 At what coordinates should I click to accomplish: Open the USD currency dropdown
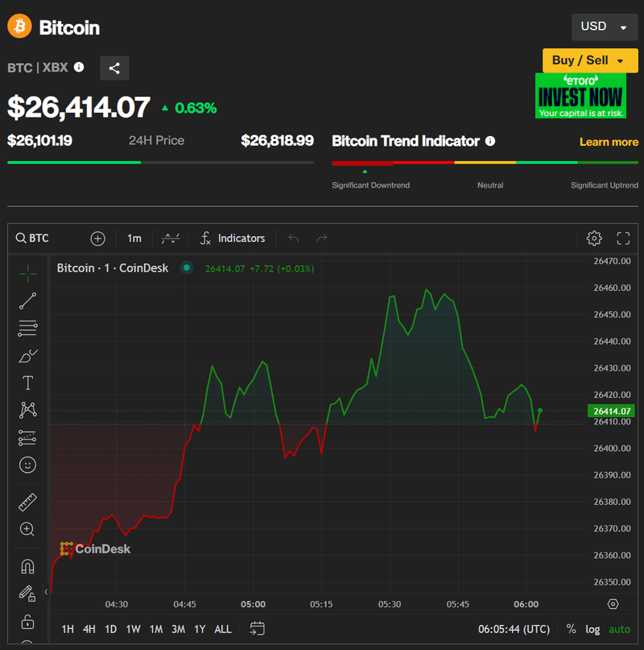(x=604, y=27)
